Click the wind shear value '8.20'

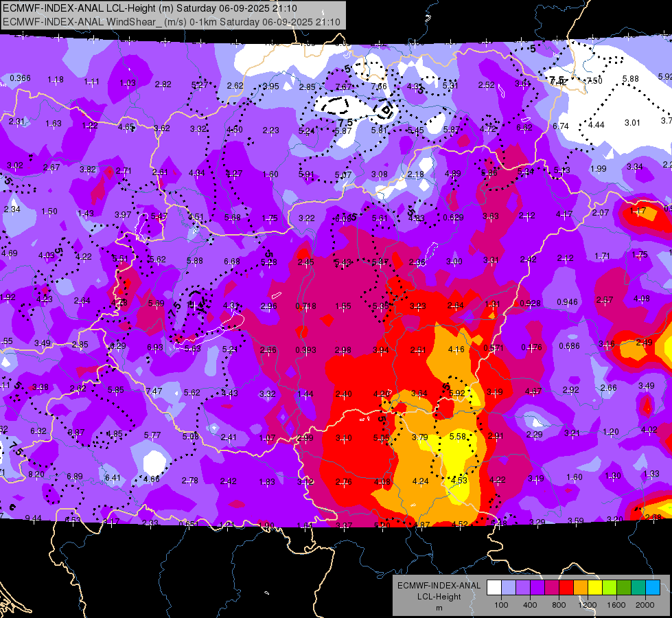point(36,474)
